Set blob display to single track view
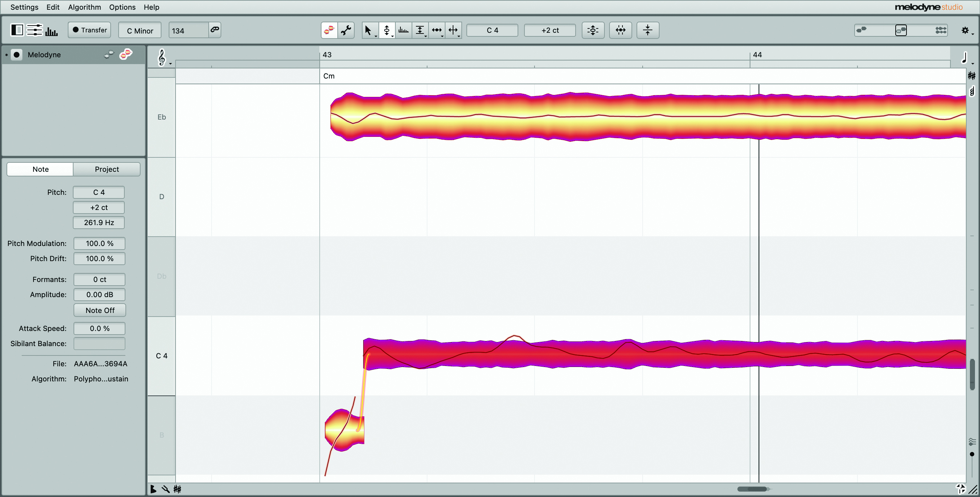 click(861, 30)
